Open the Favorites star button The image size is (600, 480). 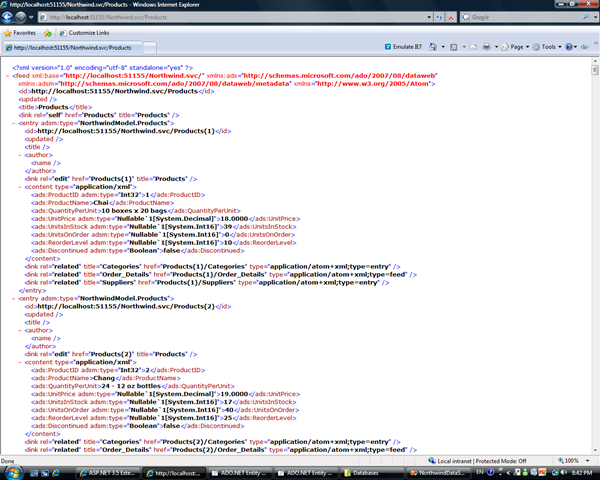(20, 33)
